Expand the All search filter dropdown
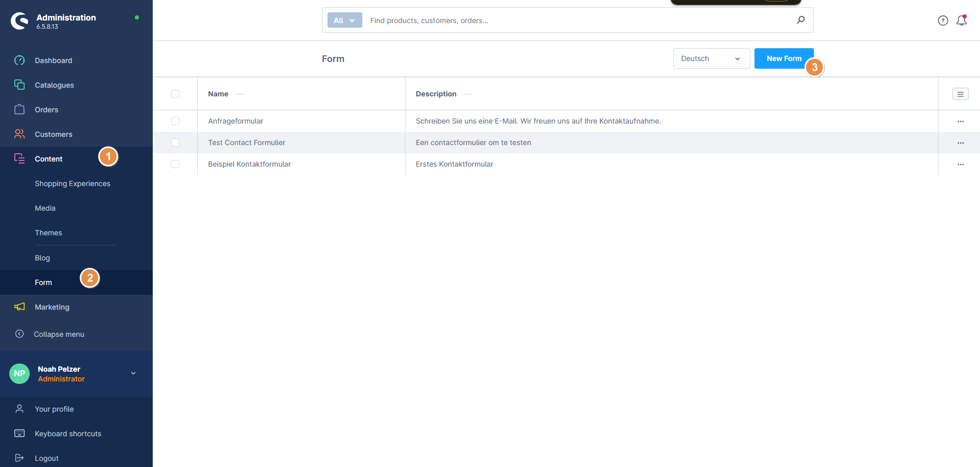Screen dimensions: 980x467 pyautogui.click(x=344, y=21)
